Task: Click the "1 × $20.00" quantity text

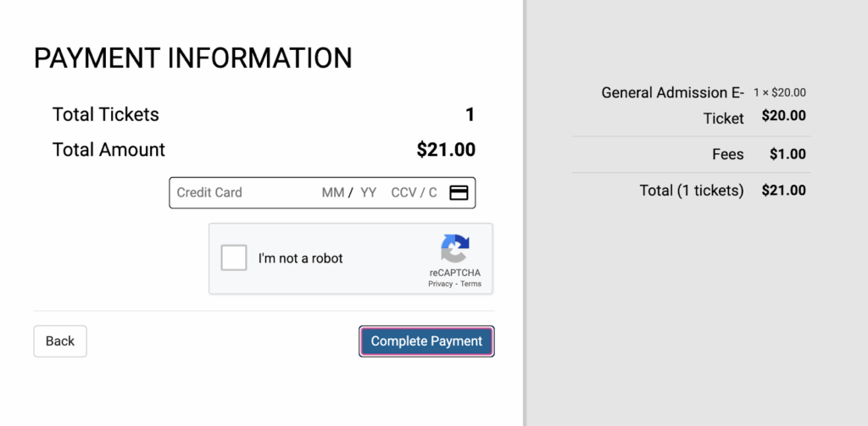Action: (779, 92)
